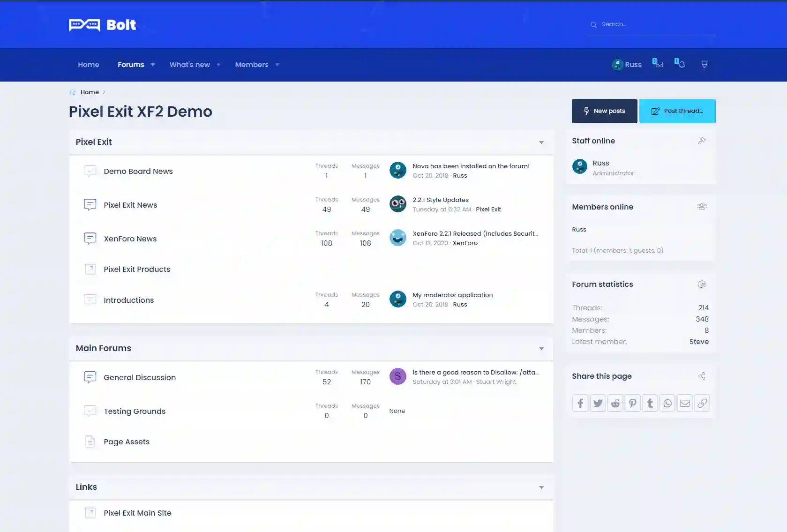Click Russ avatar in Staff online
The image size is (787, 532).
(x=580, y=166)
